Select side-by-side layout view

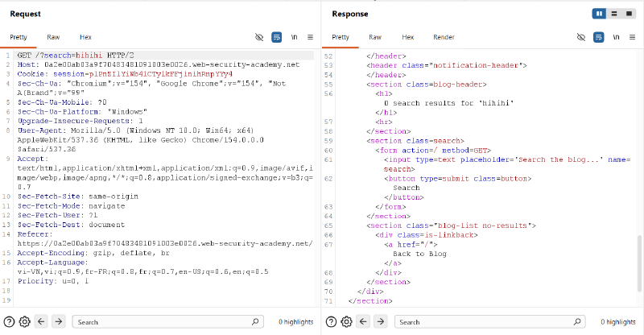tap(599, 14)
